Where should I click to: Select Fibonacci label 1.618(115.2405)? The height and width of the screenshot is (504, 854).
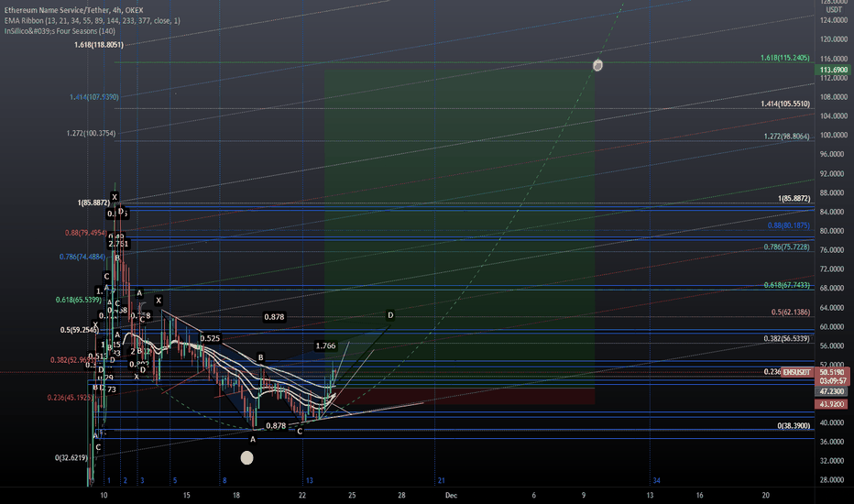(x=785, y=58)
